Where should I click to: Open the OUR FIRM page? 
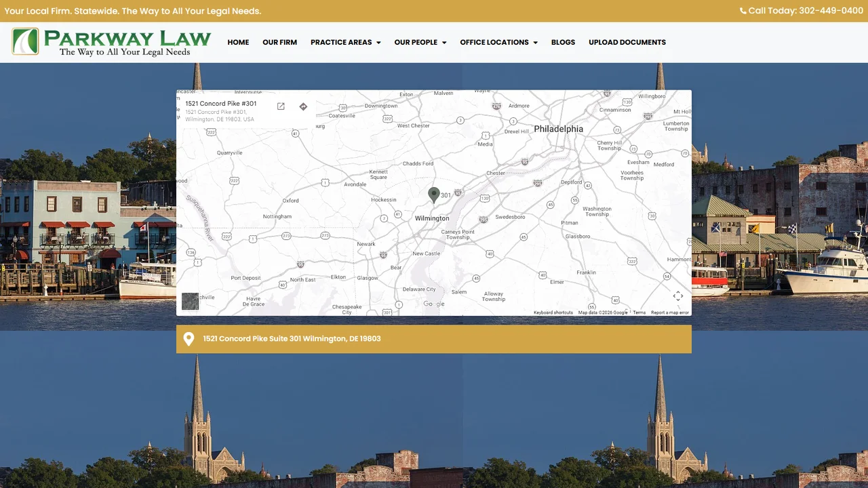point(280,42)
